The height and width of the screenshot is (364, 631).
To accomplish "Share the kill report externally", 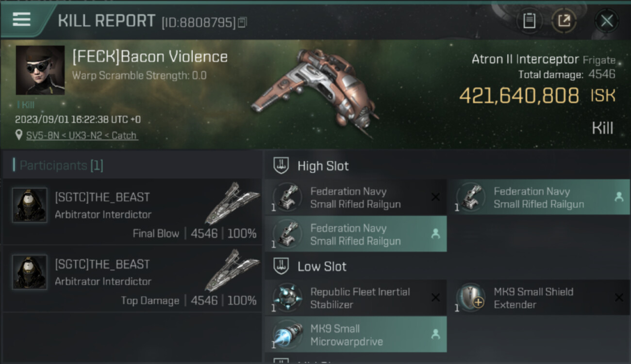I will 564,20.
